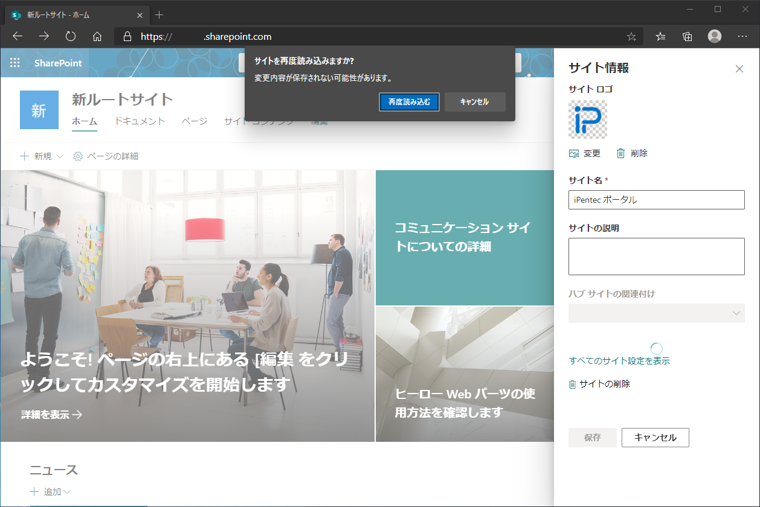The height and width of the screenshot is (507, 760).
Task: Click サイトの削除 link
Action: pyautogui.click(x=599, y=384)
